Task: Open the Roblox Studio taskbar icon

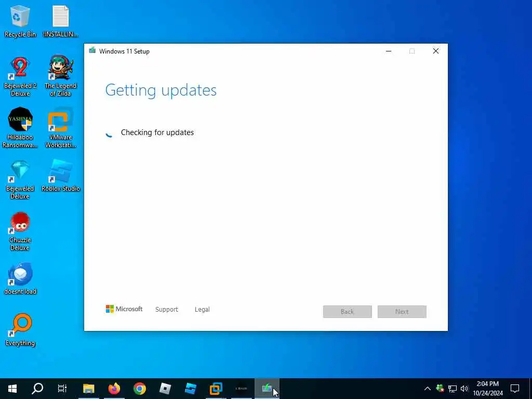Action: (x=190, y=389)
